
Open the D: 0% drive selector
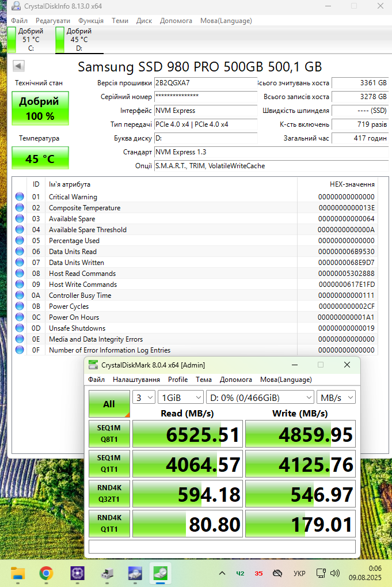coord(260,397)
